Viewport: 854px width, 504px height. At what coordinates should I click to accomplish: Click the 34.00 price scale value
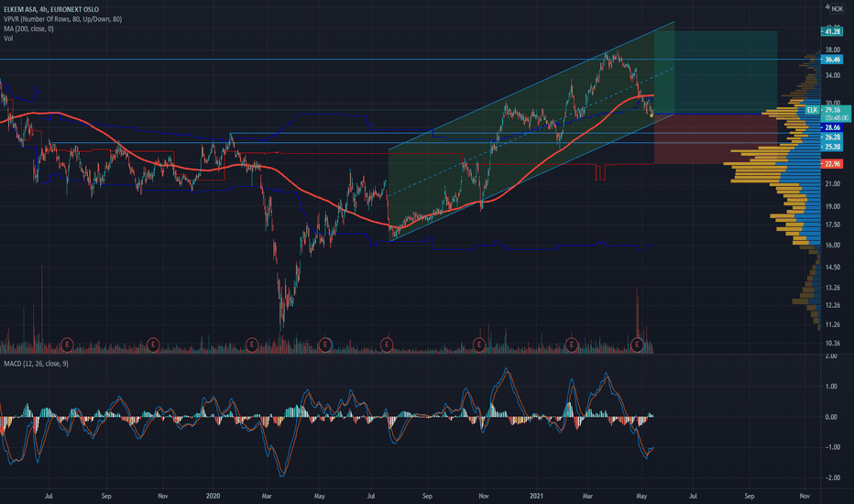(x=832, y=76)
